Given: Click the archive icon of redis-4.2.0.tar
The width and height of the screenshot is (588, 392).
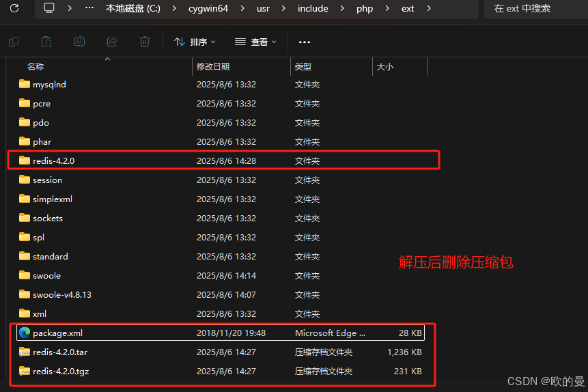Looking at the screenshot, I should 25,352.
